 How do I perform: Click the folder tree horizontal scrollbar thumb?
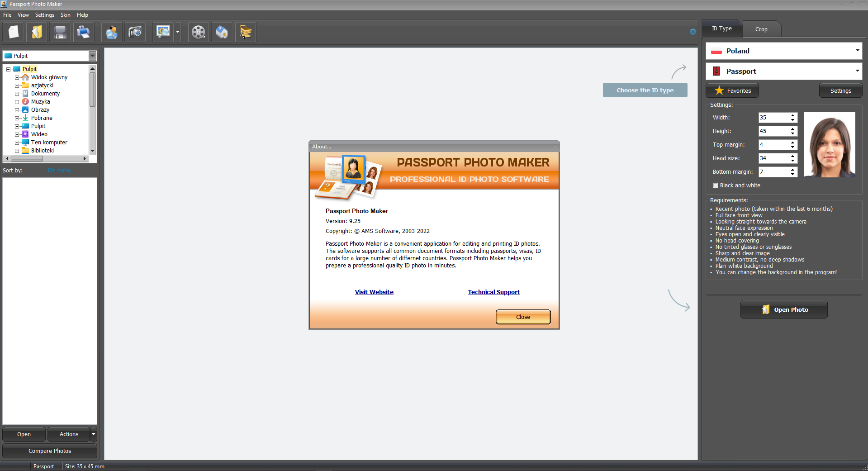click(x=27, y=158)
